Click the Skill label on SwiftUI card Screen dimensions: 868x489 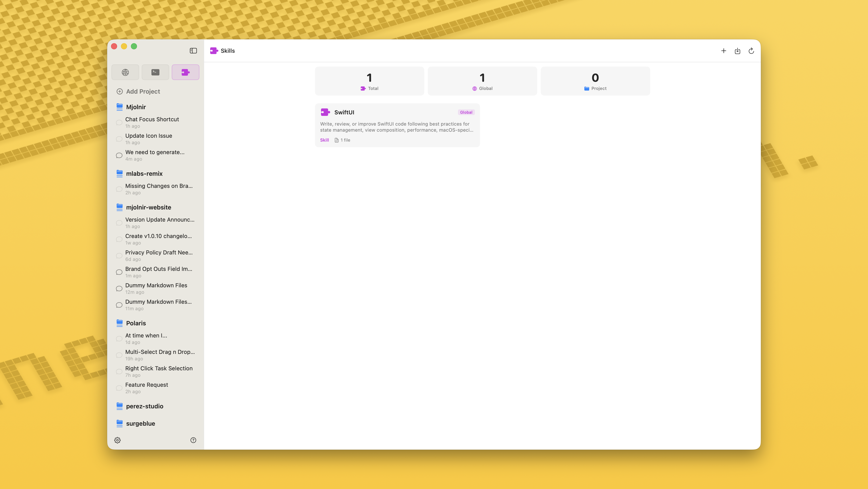click(324, 140)
